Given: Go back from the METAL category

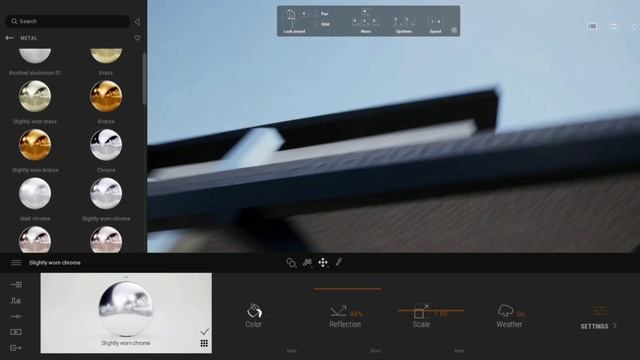Looking at the screenshot, I should click(x=9, y=38).
